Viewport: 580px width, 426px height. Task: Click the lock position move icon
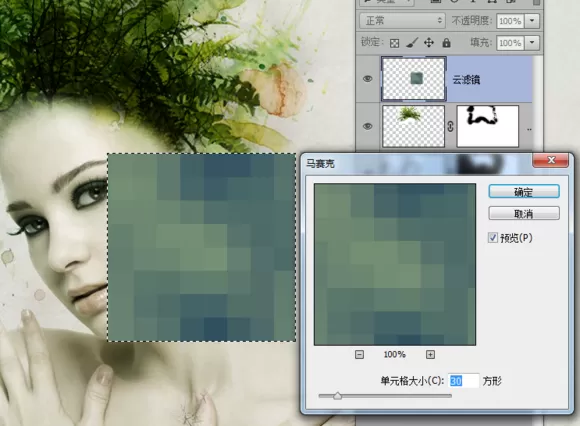click(x=429, y=43)
